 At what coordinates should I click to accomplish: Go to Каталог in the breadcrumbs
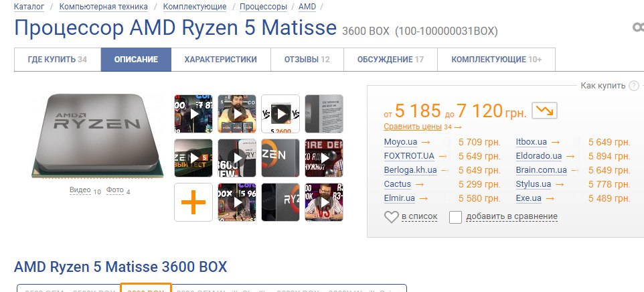click(29, 7)
